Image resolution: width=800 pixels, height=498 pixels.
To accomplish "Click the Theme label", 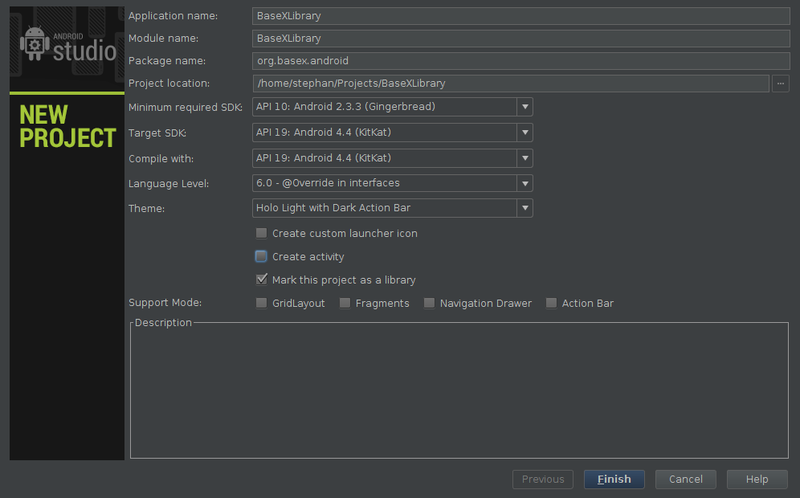I will [x=146, y=209].
